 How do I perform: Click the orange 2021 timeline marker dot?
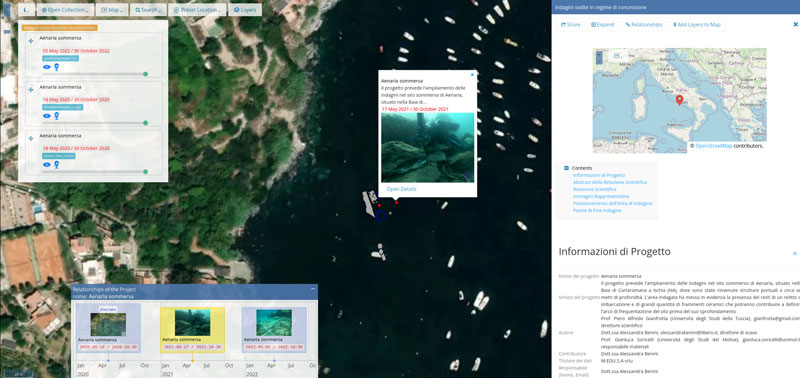[192, 360]
